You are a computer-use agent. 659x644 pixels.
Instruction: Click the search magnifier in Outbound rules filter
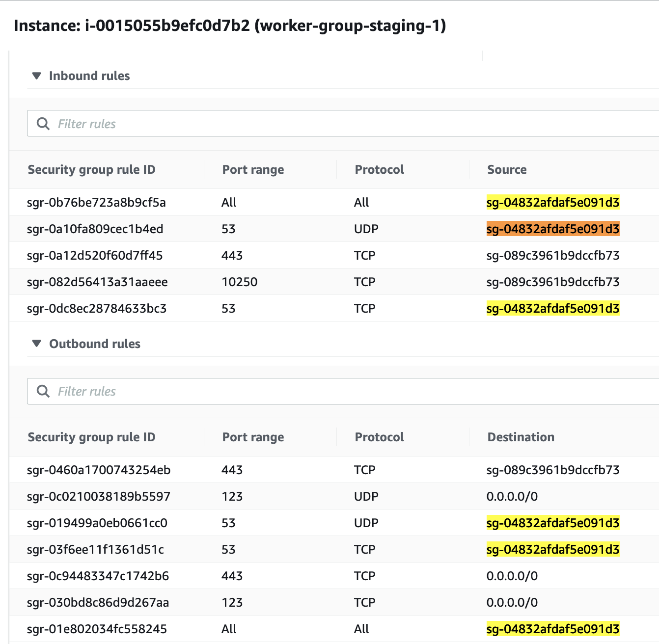(x=43, y=391)
